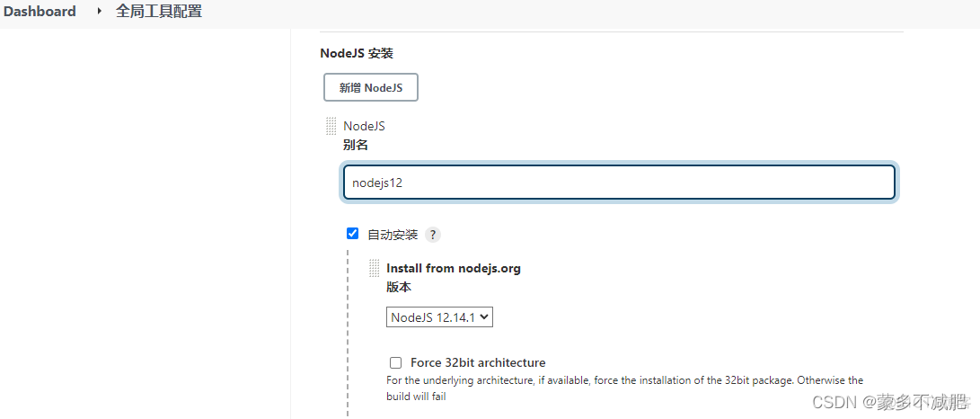Enable the Force 32bit architecture checkbox
This screenshot has height=419, width=980.
pyautogui.click(x=395, y=362)
